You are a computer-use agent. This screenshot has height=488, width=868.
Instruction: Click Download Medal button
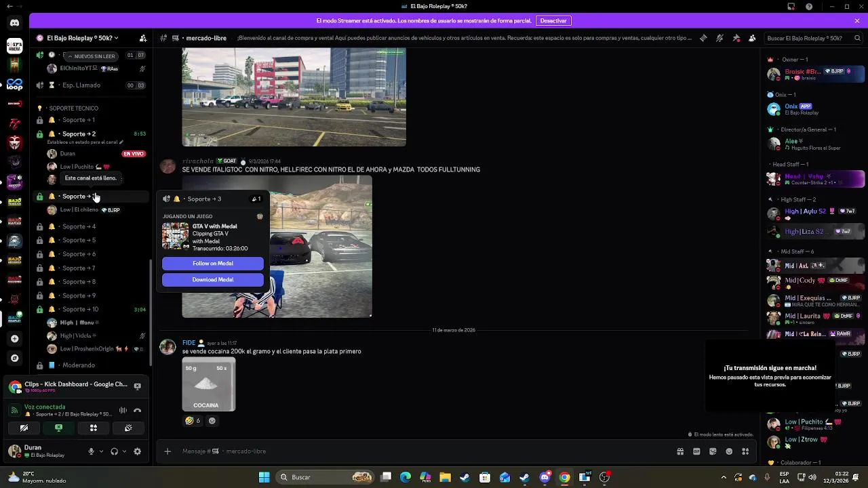[x=212, y=280]
